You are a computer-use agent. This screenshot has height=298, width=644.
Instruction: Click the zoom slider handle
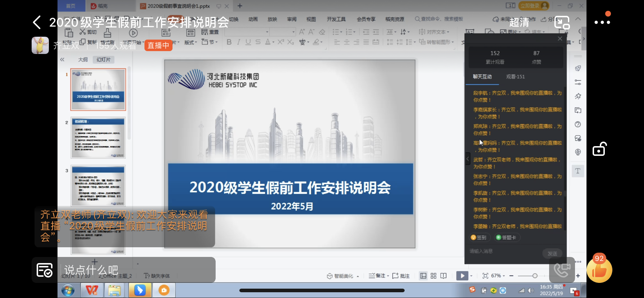[x=535, y=276]
